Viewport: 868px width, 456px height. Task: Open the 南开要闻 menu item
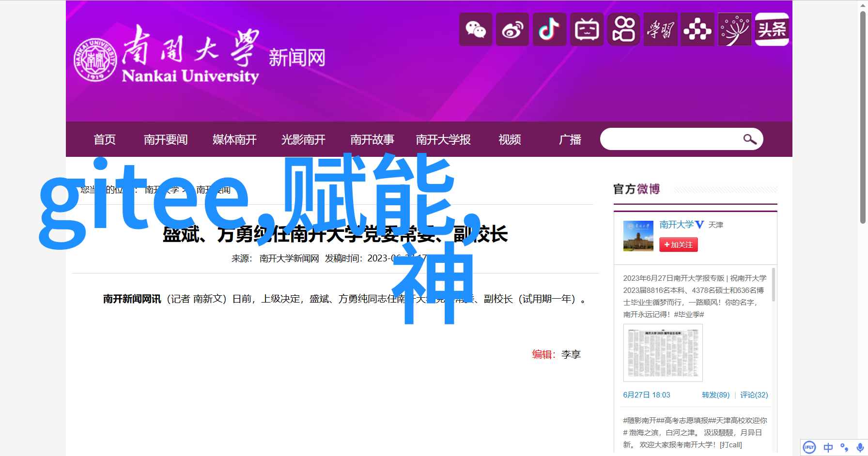(166, 140)
